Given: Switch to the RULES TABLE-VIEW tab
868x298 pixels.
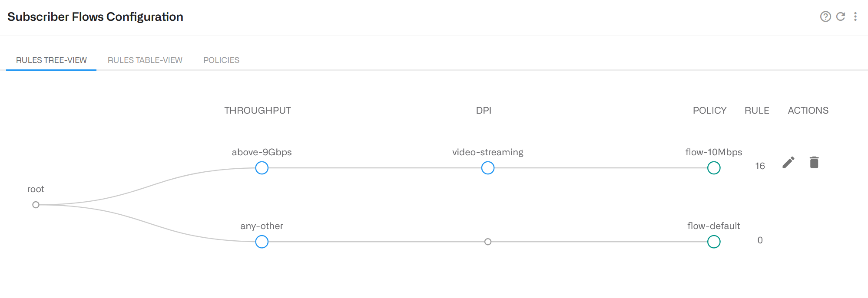Looking at the screenshot, I should pos(145,60).
